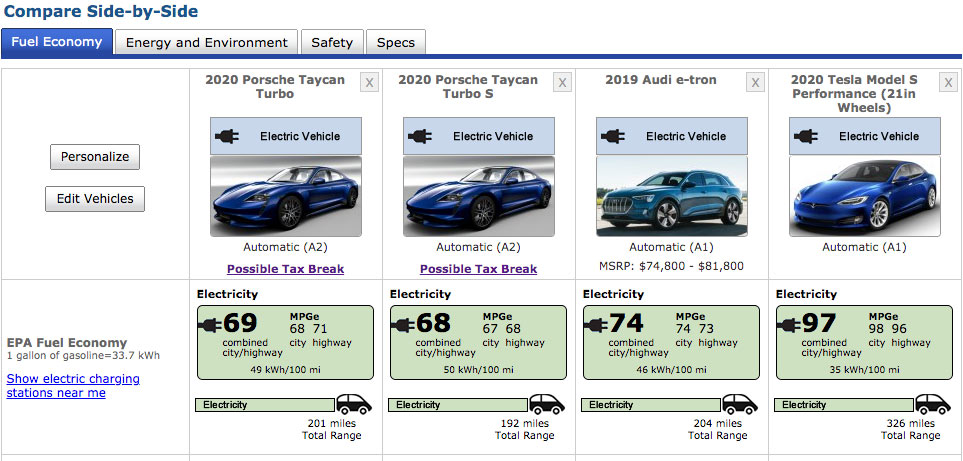Select the Fuel Economy tab
The image size is (963, 461).
tap(57, 42)
